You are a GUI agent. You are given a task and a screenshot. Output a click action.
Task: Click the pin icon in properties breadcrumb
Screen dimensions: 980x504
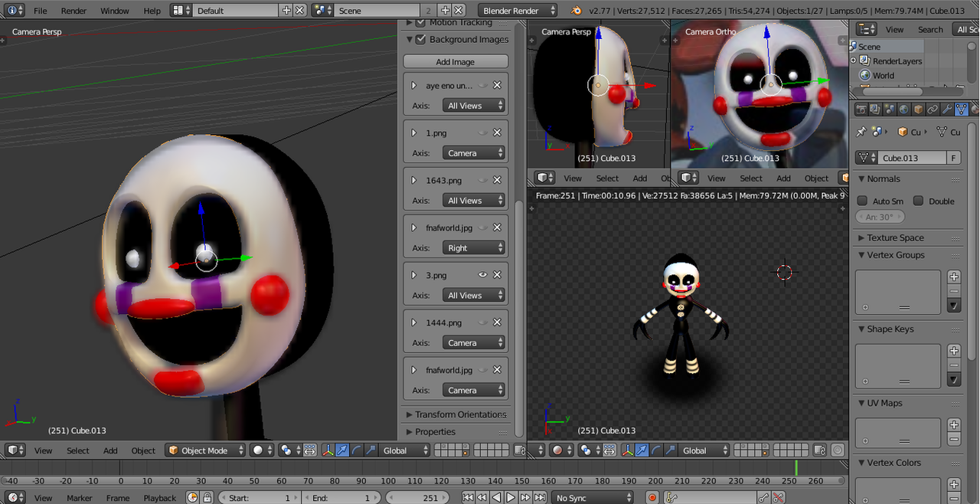[x=861, y=132]
